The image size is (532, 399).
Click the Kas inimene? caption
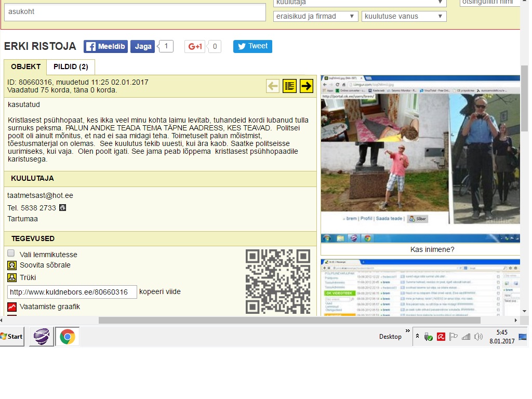[432, 250]
